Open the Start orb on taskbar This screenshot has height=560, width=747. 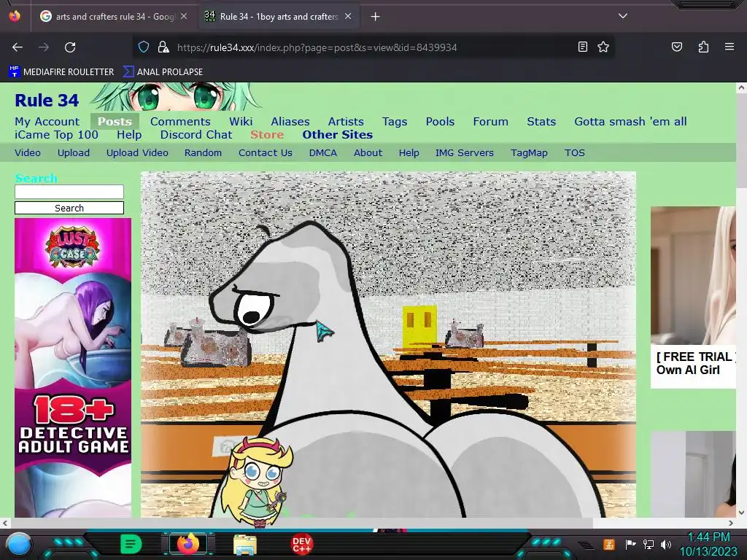pyautogui.click(x=19, y=544)
